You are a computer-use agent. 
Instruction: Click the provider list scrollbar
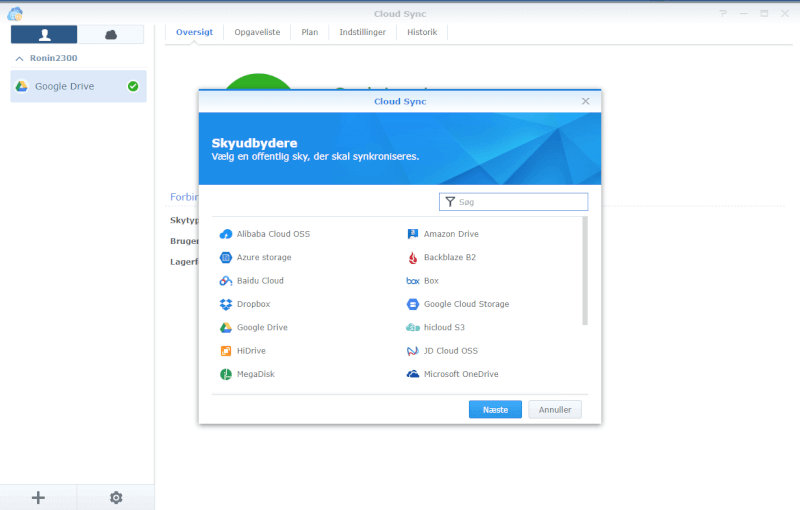point(585,271)
